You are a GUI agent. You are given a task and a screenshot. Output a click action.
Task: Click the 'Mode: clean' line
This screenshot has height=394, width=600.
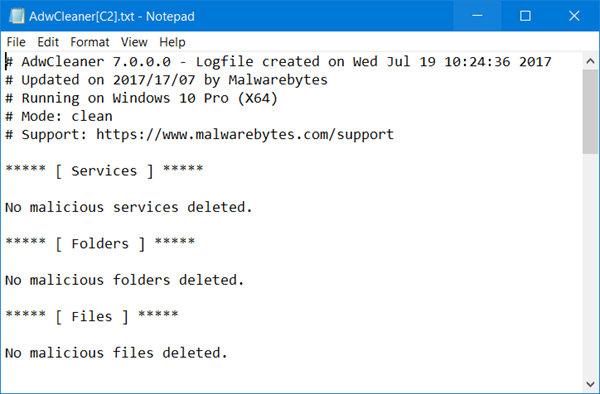(x=59, y=116)
